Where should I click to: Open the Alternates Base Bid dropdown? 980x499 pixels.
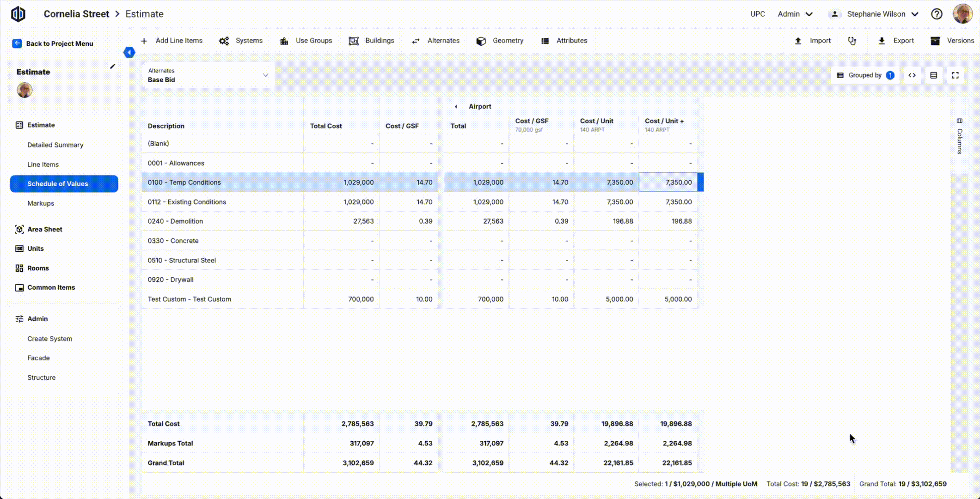coord(208,75)
